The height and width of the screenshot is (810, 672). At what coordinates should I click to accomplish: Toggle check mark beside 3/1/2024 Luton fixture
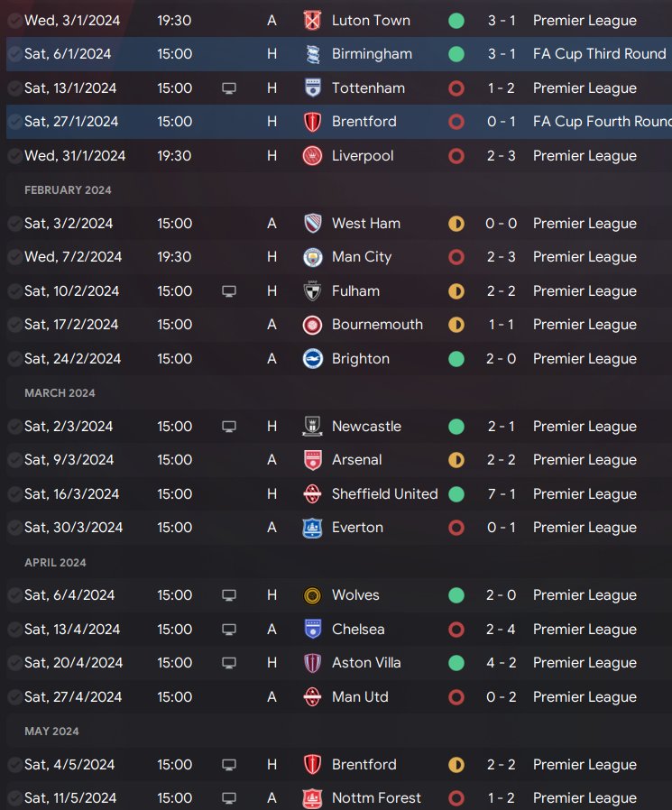14,20
